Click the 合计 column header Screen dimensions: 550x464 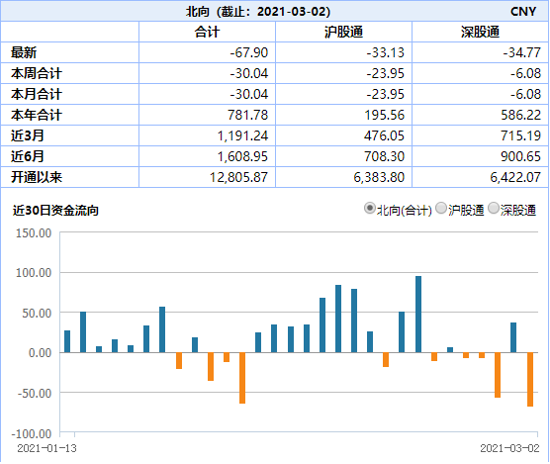click(x=207, y=32)
